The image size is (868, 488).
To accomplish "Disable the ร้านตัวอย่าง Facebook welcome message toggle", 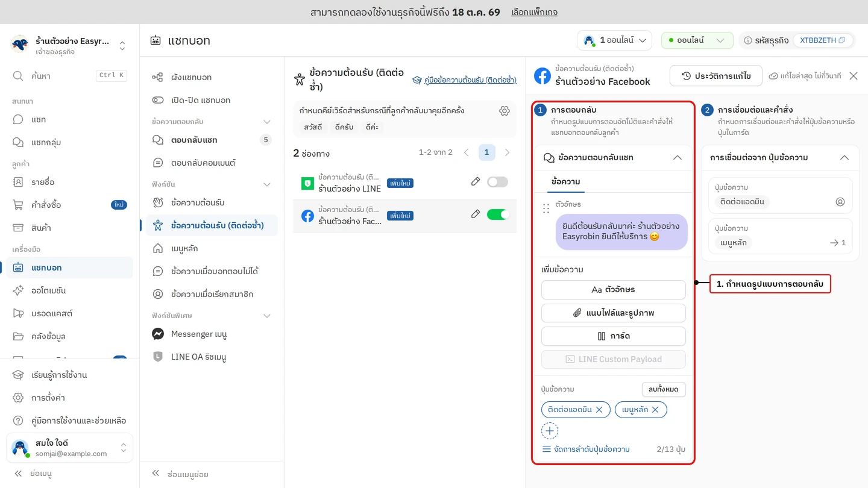I will [497, 214].
